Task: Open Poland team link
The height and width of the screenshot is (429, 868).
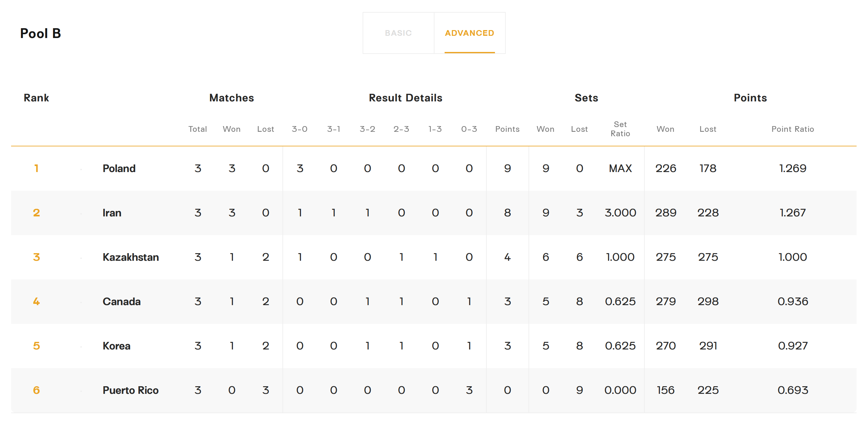Action: (x=119, y=168)
